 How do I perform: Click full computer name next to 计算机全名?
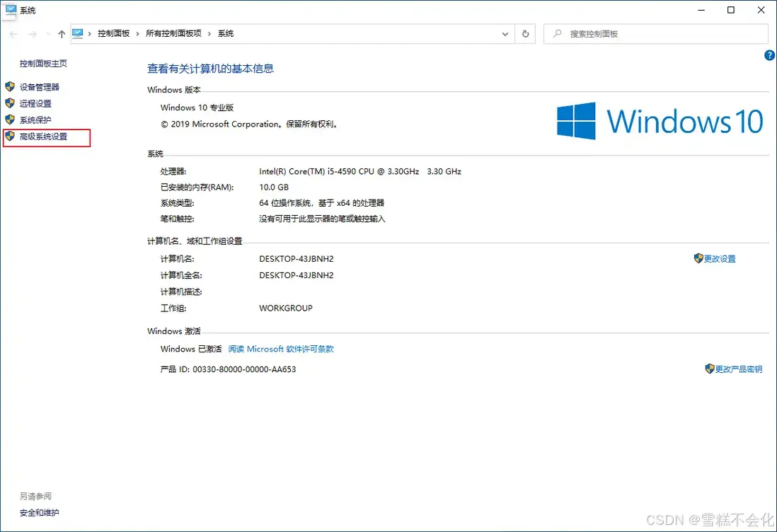click(x=297, y=275)
